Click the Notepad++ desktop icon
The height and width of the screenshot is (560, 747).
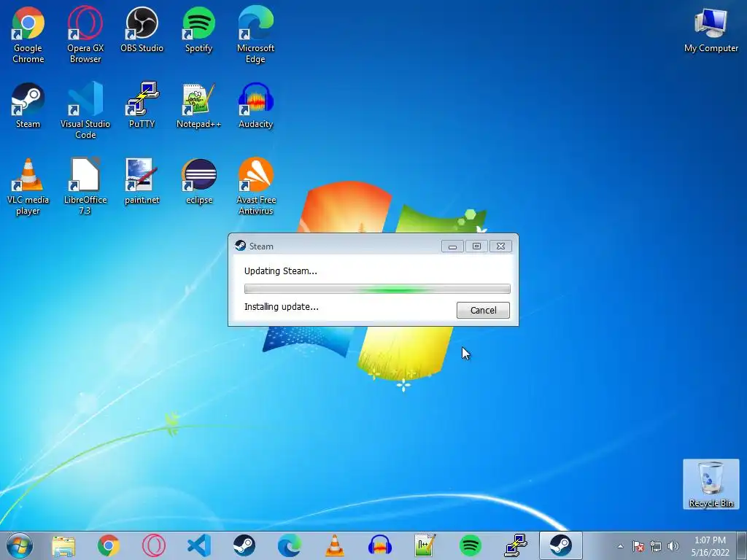198,106
